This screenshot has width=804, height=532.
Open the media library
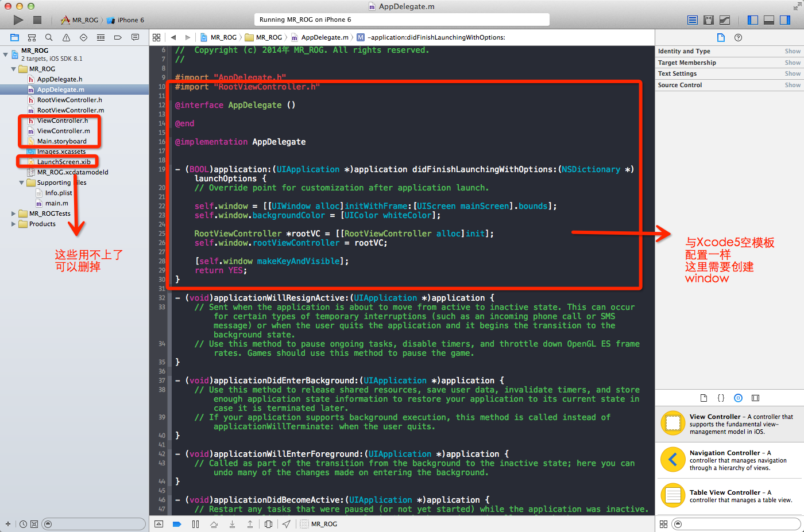(755, 398)
